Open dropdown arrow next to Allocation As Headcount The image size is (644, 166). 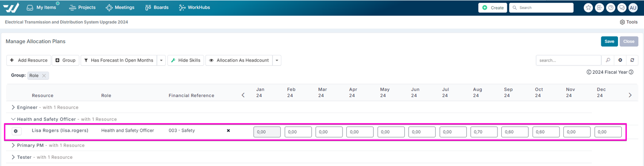(277, 60)
